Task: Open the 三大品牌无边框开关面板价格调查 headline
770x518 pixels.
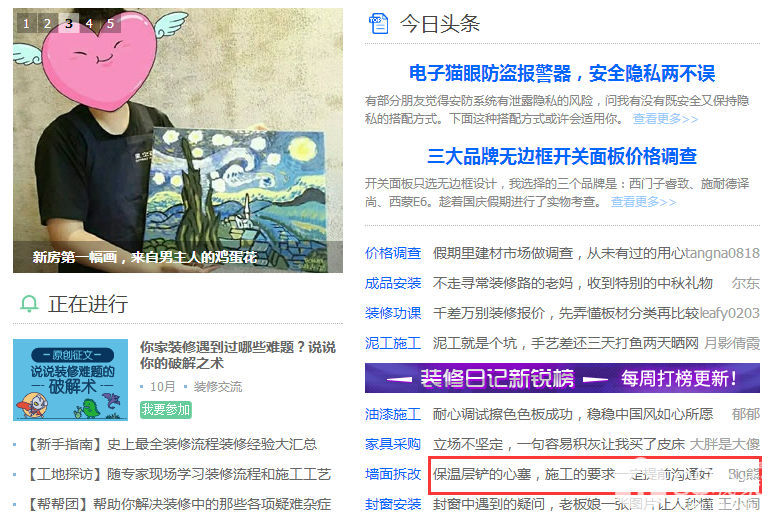Action: 562,156
